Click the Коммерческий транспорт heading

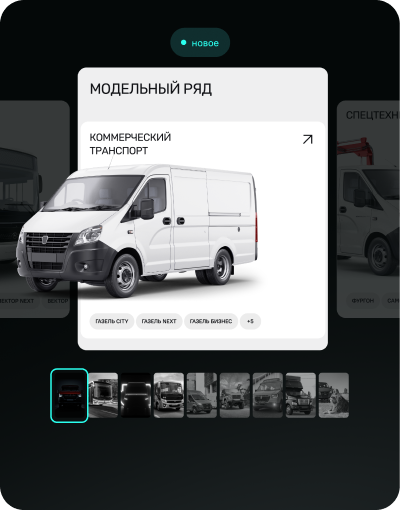tap(130, 144)
